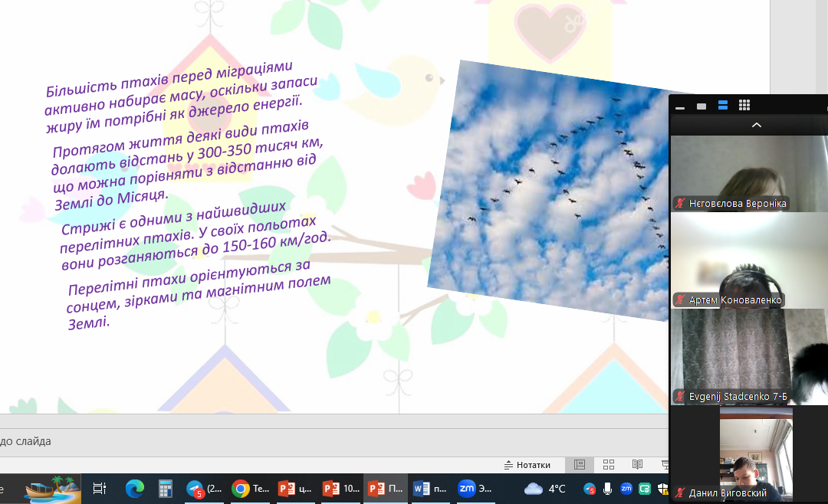Switch to the PowerPoint window labeled '10...'
Viewport: 828px width, 504px height.
point(340,489)
